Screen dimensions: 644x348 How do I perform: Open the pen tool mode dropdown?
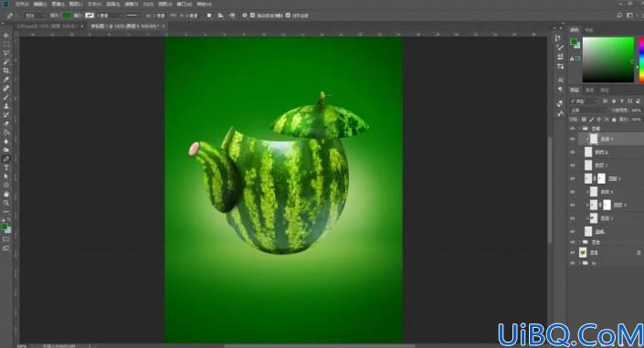click(35, 16)
